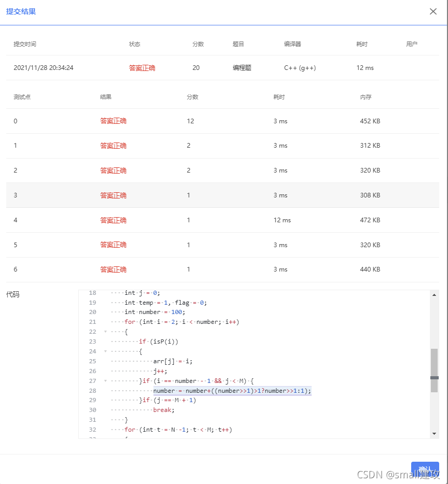The width and height of the screenshot is (448, 484).
Task: Click the 编译器 column header
Action: [x=293, y=44]
